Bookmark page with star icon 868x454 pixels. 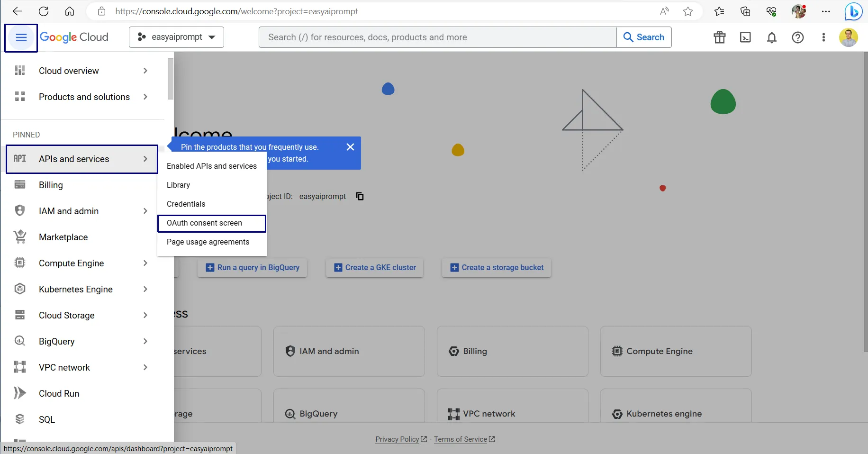coord(688,11)
